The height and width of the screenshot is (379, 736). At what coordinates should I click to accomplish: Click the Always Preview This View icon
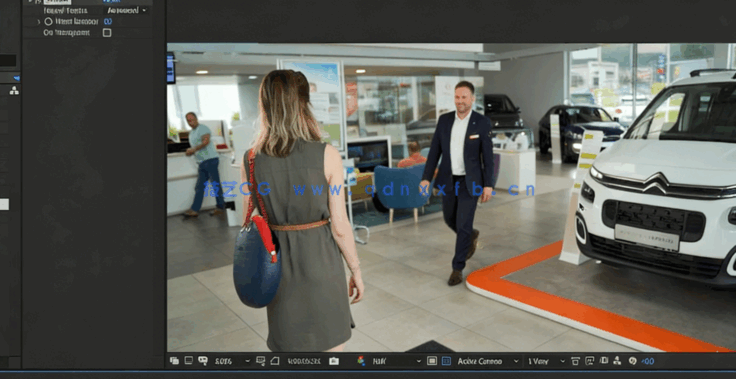175,361
